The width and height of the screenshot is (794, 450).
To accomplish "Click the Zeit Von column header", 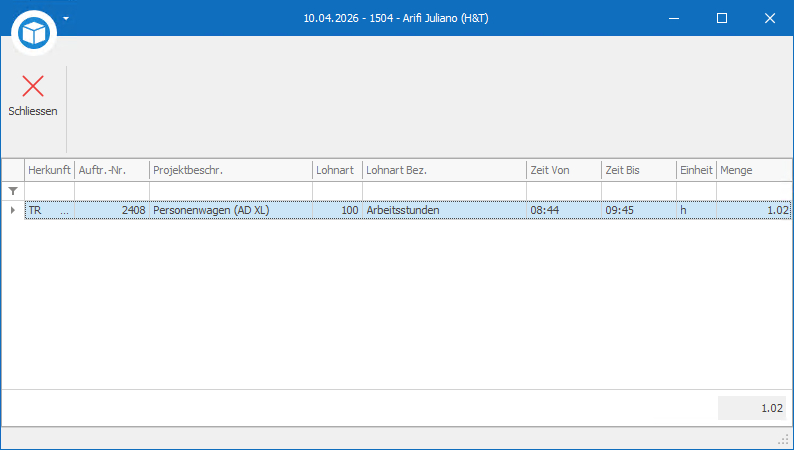I will 564,170.
